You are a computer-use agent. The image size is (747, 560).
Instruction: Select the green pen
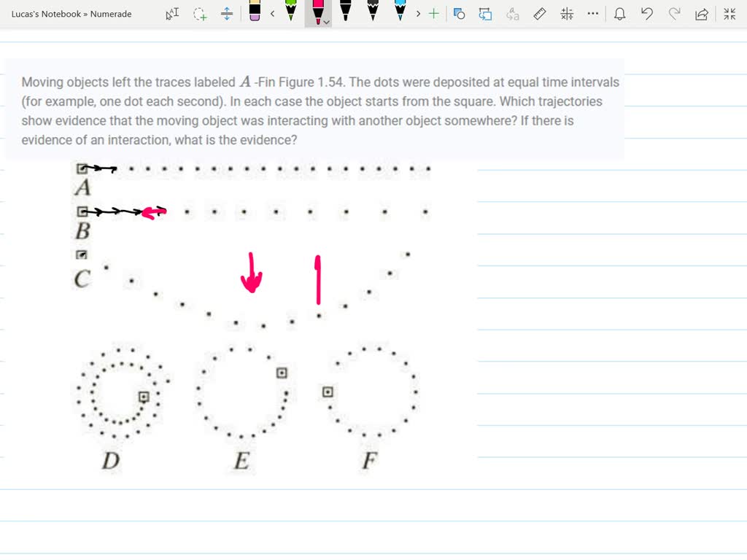tap(291, 13)
